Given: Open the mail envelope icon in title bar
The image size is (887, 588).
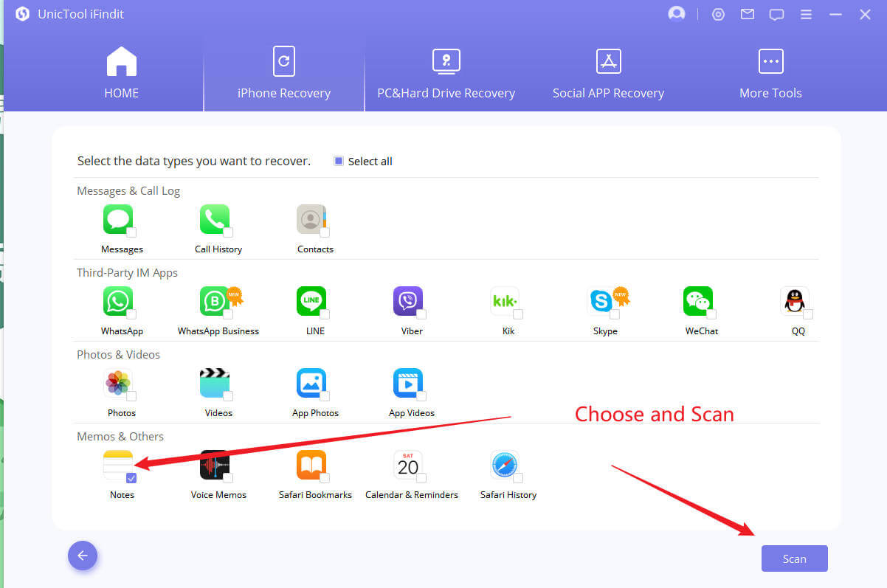Looking at the screenshot, I should click(x=748, y=14).
